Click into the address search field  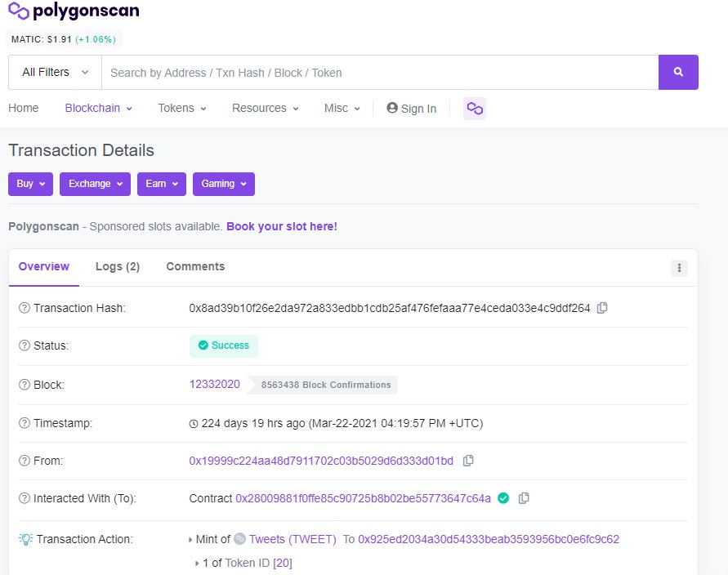380,73
